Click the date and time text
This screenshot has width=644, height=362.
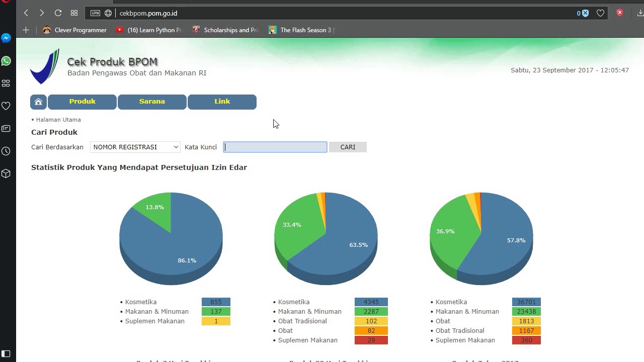pyautogui.click(x=570, y=70)
